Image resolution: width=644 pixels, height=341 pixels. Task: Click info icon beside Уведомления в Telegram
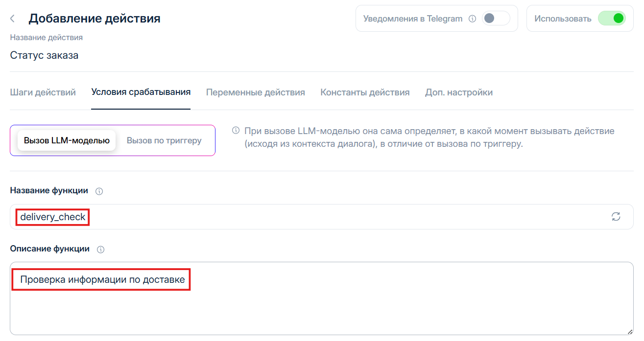[472, 19]
